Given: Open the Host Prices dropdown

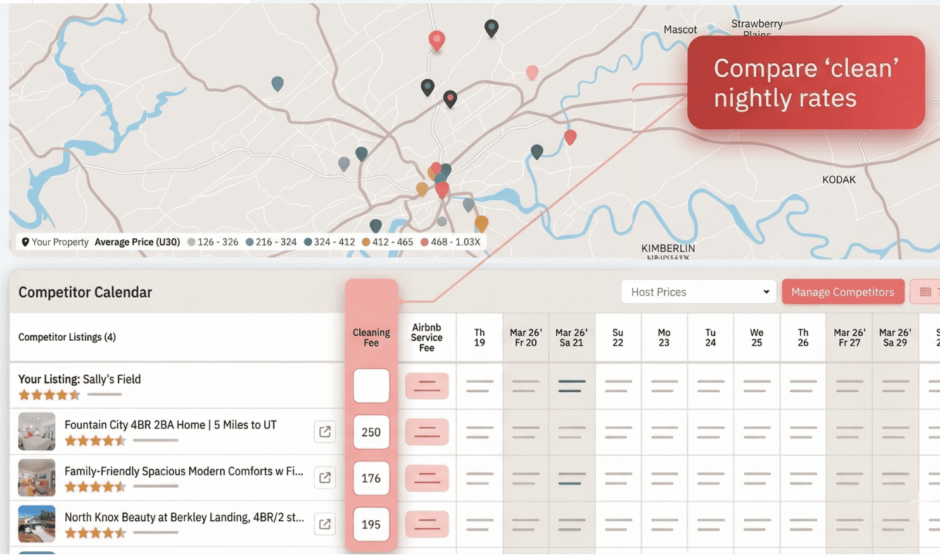Looking at the screenshot, I should click(x=698, y=292).
